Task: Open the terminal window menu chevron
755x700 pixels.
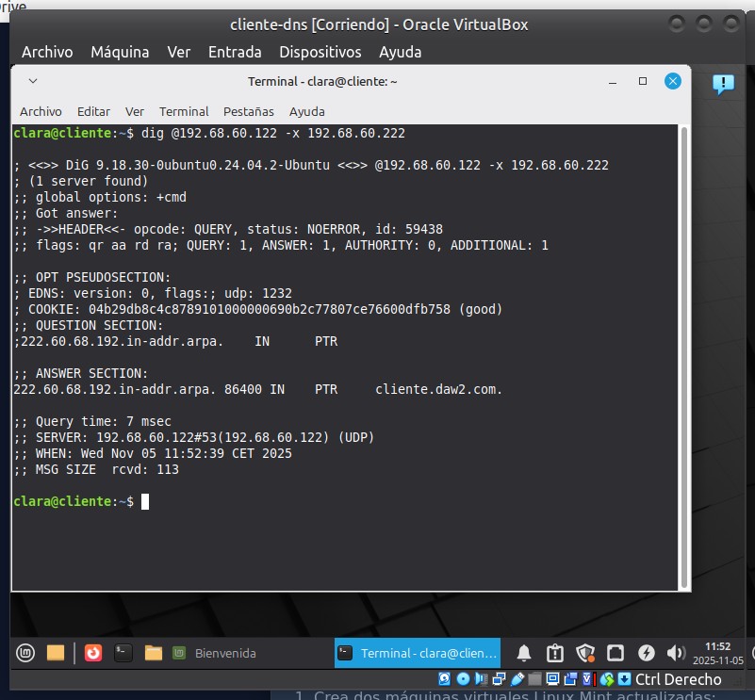Action: pos(33,81)
